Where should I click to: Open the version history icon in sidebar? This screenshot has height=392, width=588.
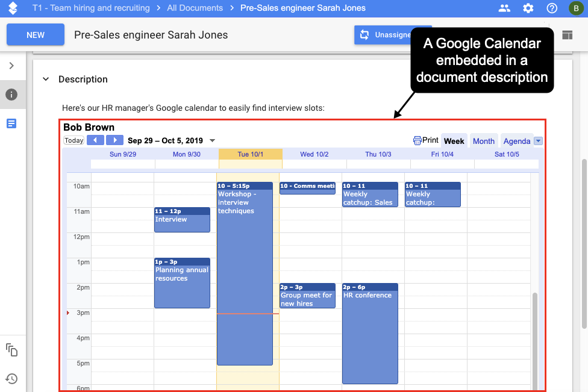click(11, 379)
